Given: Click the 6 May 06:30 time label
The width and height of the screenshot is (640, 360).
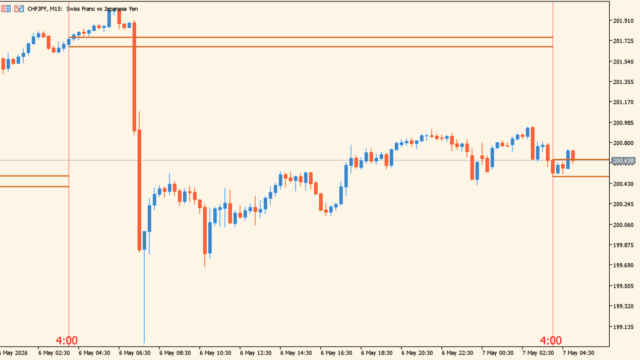Looking at the screenshot, I should pos(135,353).
